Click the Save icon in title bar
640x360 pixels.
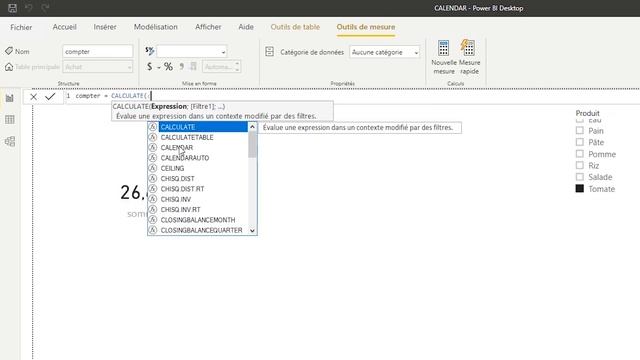tap(12, 8)
